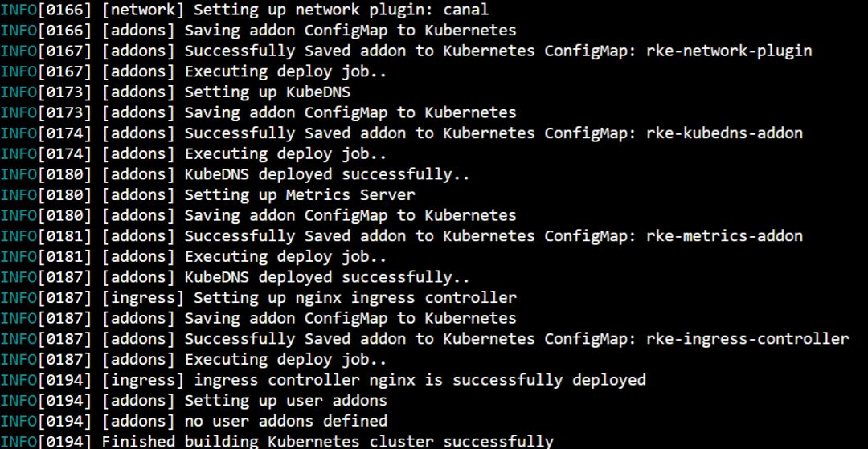This screenshot has width=868, height=449.
Task: Click the word 'canal' in the network plugin line
Action: (x=465, y=10)
